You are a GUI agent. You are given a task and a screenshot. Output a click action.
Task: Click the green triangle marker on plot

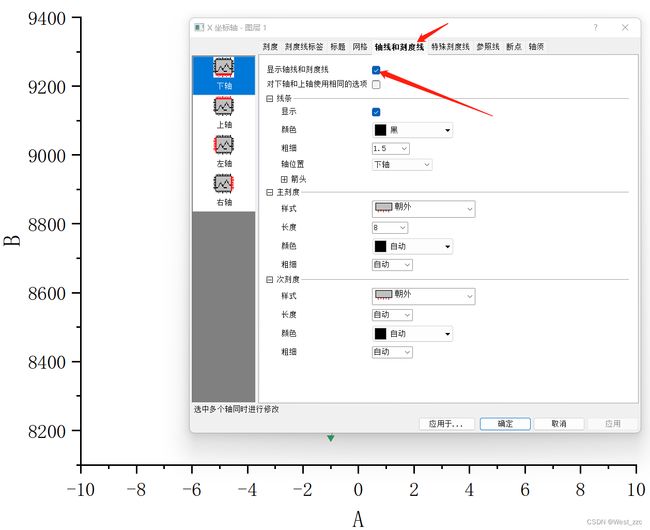(331, 438)
